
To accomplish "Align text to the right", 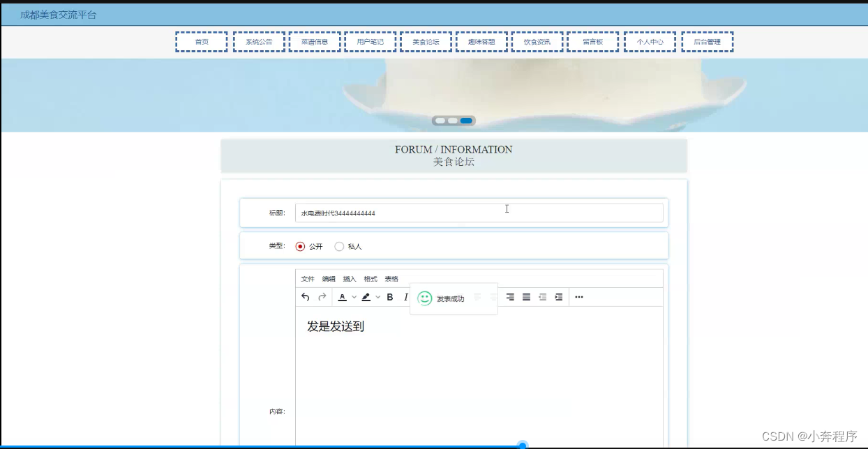I will (x=510, y=297).
